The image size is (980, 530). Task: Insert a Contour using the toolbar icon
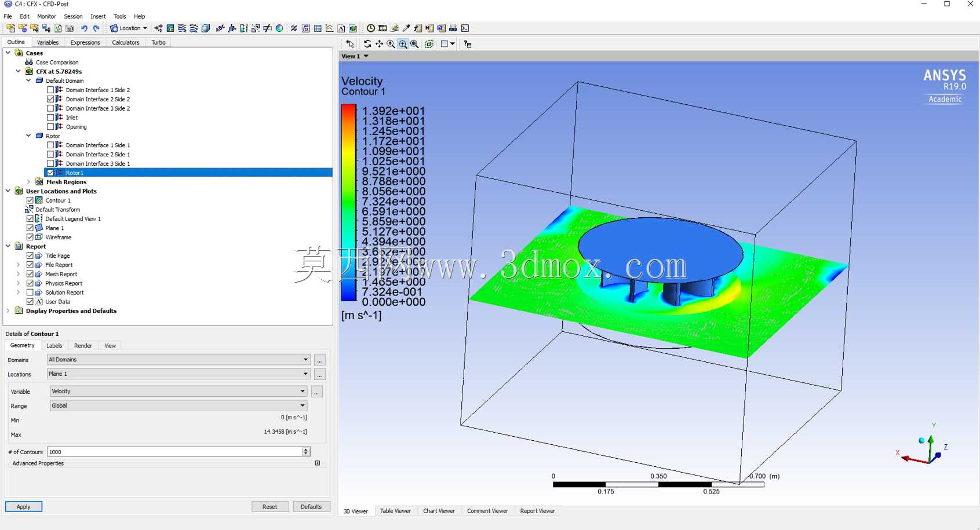170,28
